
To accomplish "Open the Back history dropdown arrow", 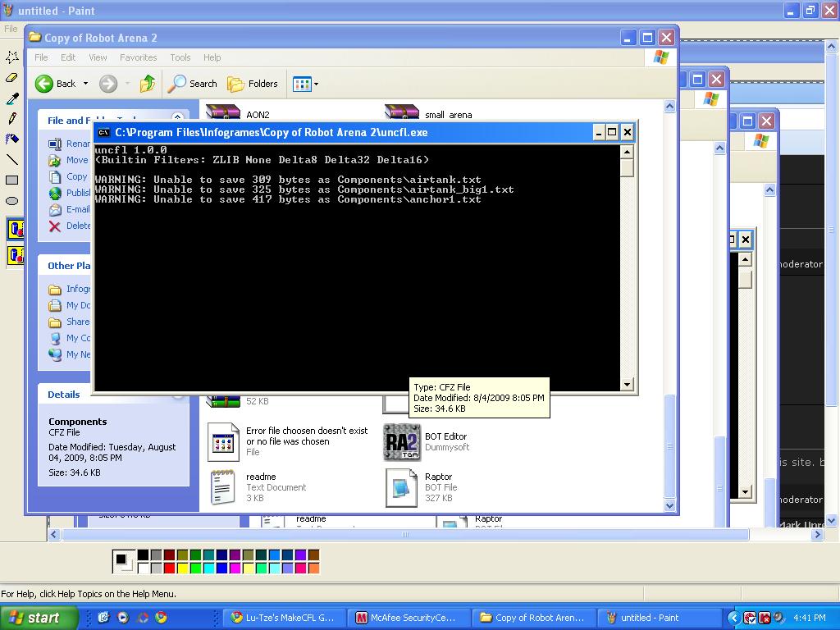I will point(85,84).
